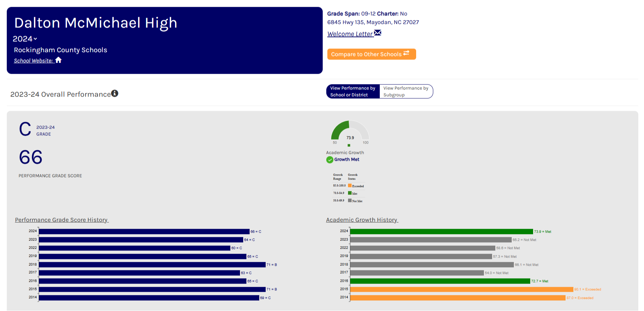Viewport: 644px width, 311px height.
Task: Switch to View Performance by Subgroup
Action: coord(406,92)
